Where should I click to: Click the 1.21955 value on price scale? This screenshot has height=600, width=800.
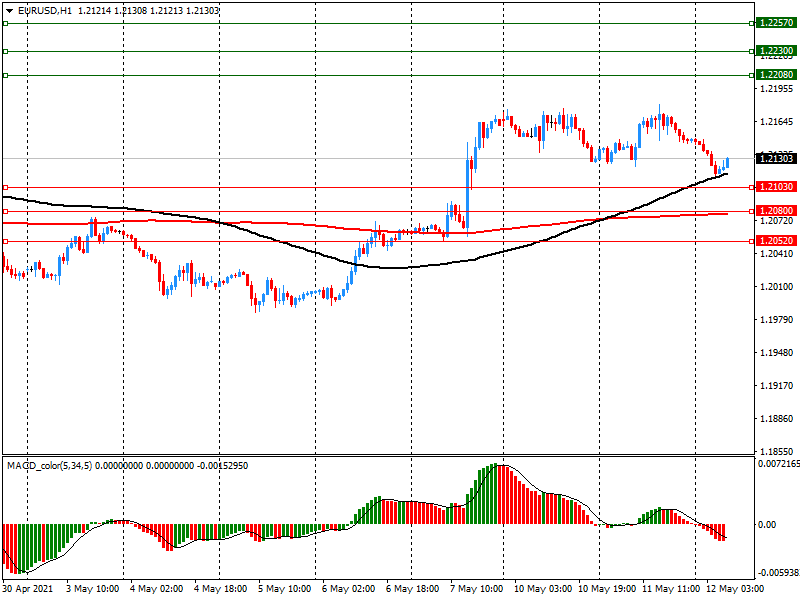coord(776,89)
